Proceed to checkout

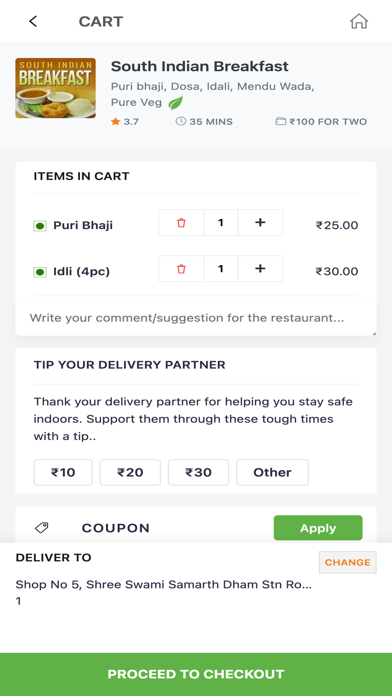pyautogui.click(x=196, y=674)
